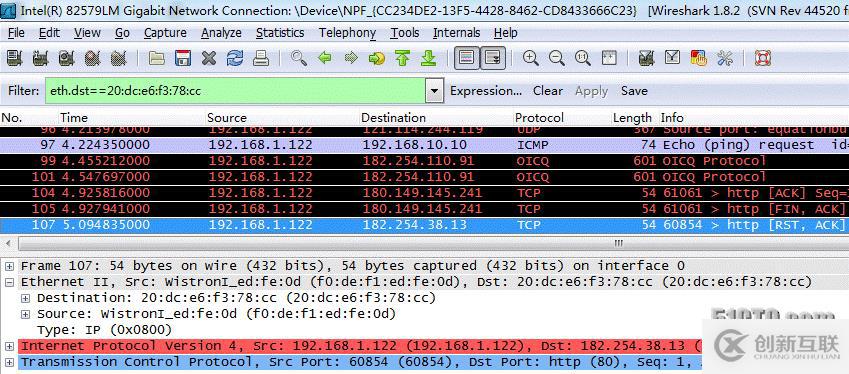Select packet 105 TCP FIN, ACK row
849x374 pixels.
424,209
